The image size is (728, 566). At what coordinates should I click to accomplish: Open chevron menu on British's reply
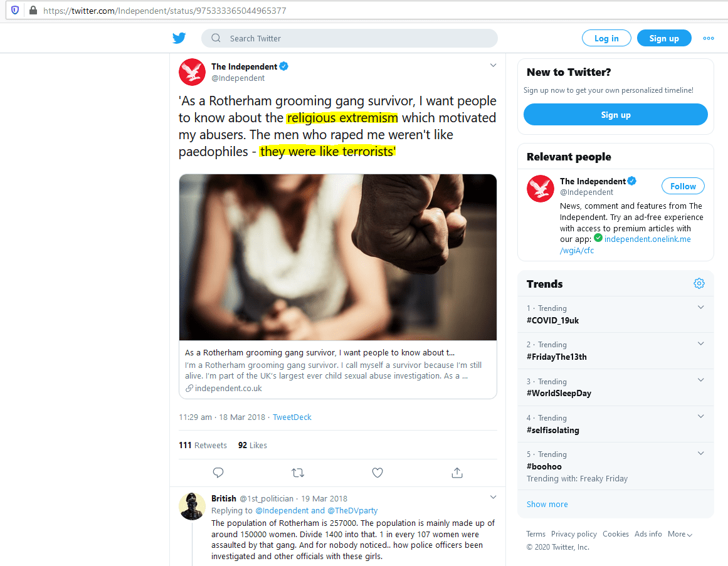pyautogui.click(x=493, y=498)
